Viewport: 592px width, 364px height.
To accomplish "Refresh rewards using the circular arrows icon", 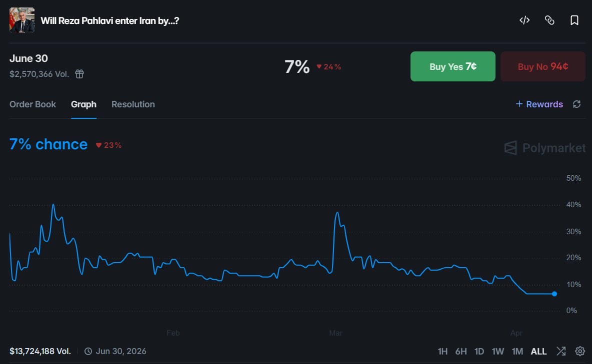I will coord(577,104).
